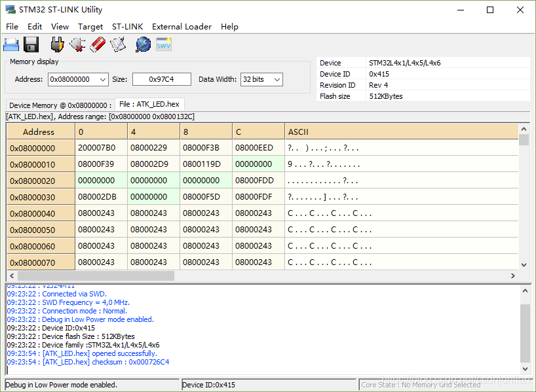Expand the Data Width 32 bits dropdown
This screenshot has height=392, width=536.
coord(277,80)
